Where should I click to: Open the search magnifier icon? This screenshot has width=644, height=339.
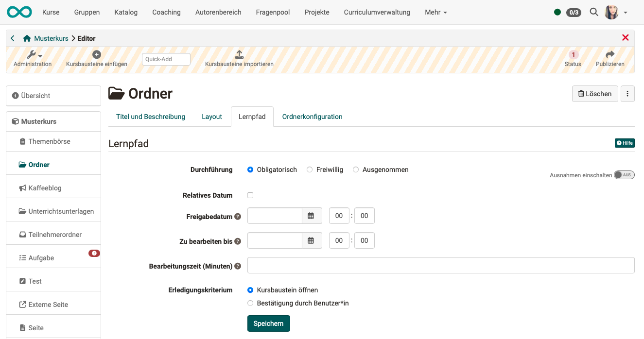593,12
